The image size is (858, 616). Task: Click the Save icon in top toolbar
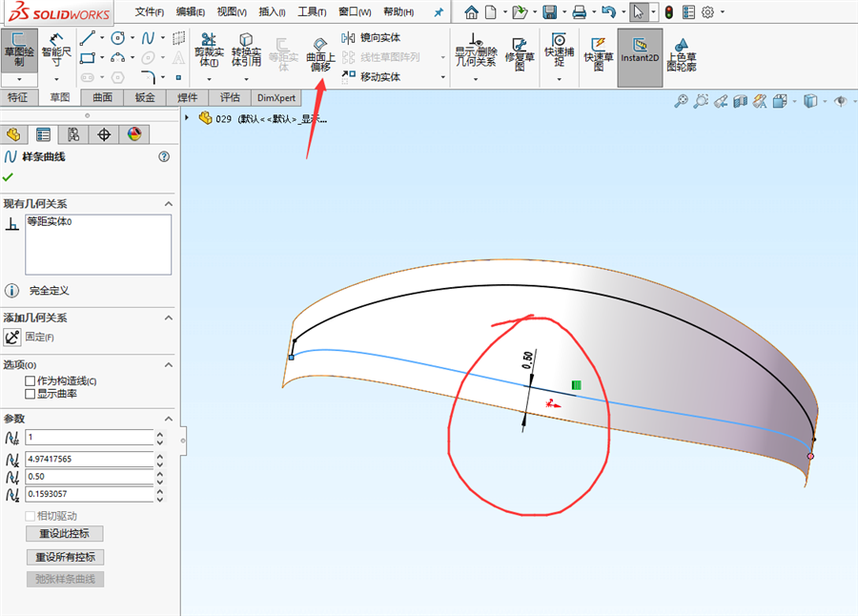[x=549, y=12]
